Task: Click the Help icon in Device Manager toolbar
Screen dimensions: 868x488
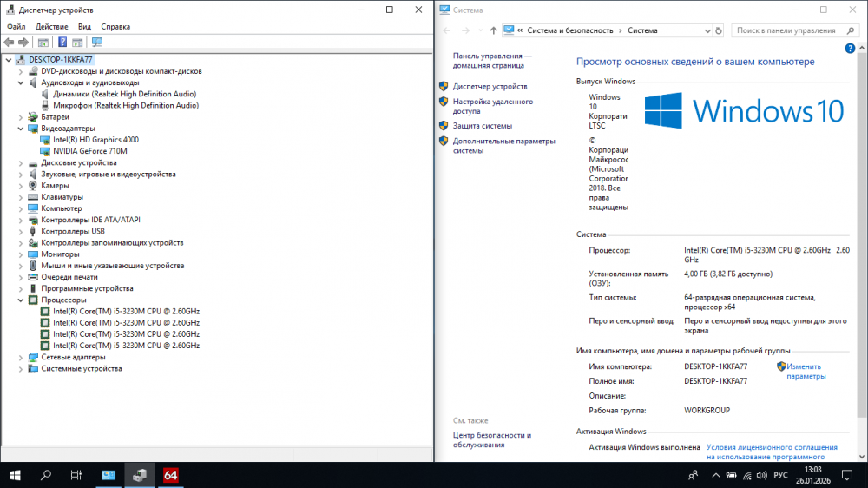Action: pyautogui.click(x=62, y=42)
